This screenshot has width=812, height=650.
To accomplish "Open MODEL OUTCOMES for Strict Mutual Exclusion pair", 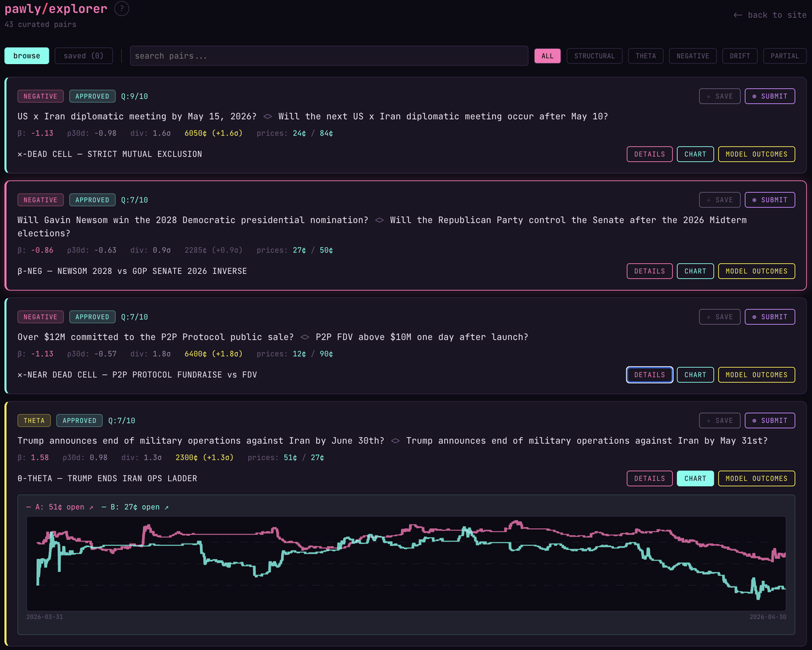I will [x=756, y=154].
